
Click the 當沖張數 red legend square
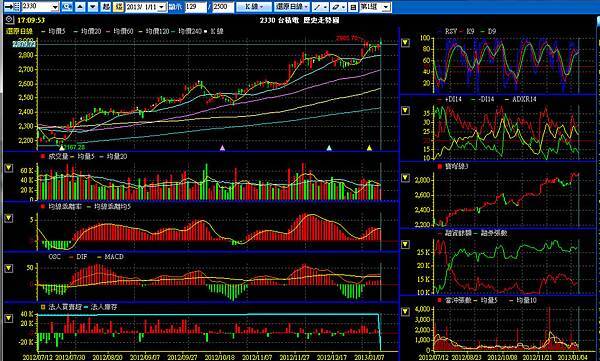click(x=440, y=301)
